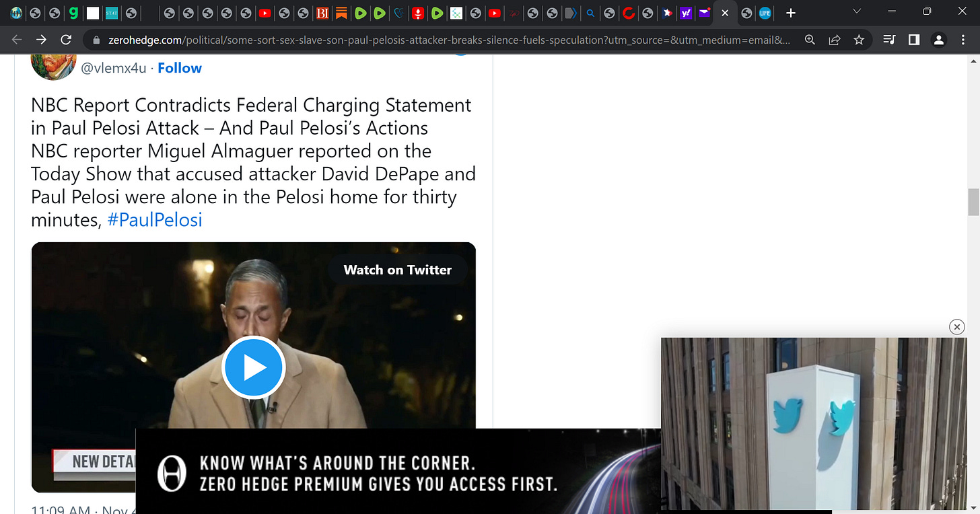Image resolution: width=980 pixels, height=514 pixels.
Task: Switch to the BI Business Insider tab
Action: point(322,13)
